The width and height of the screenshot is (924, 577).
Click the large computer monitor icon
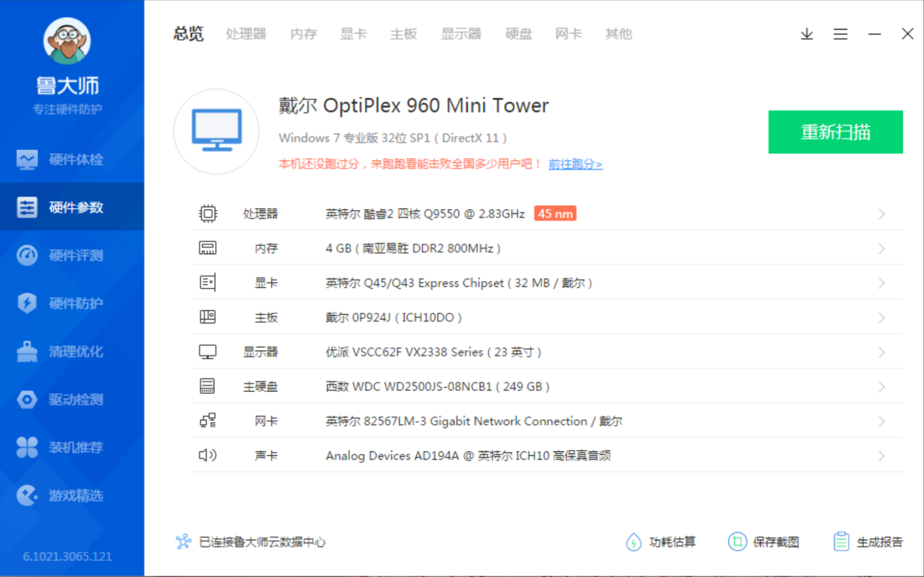pos(216,131)
